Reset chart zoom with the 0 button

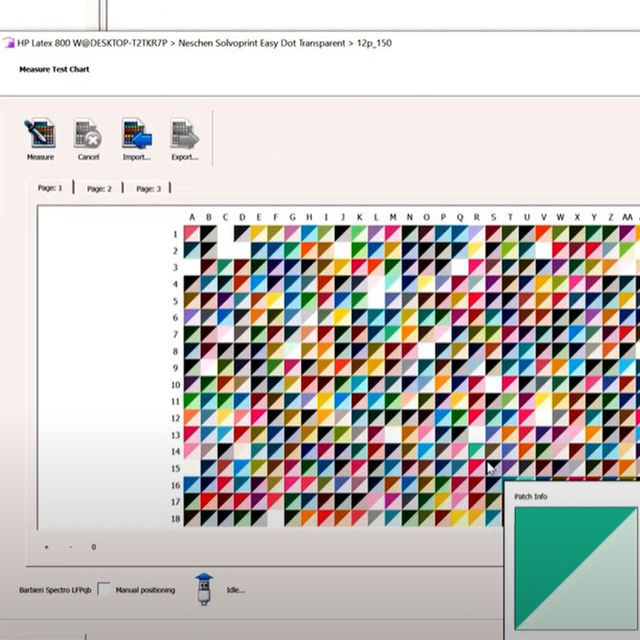click(93, 547)
